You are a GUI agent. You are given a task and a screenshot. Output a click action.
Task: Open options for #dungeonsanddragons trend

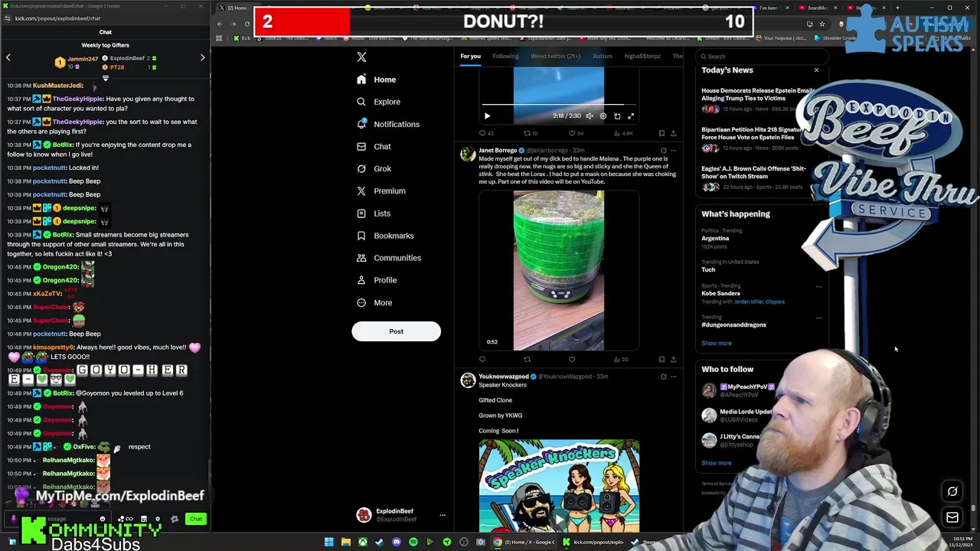point(818,318)
